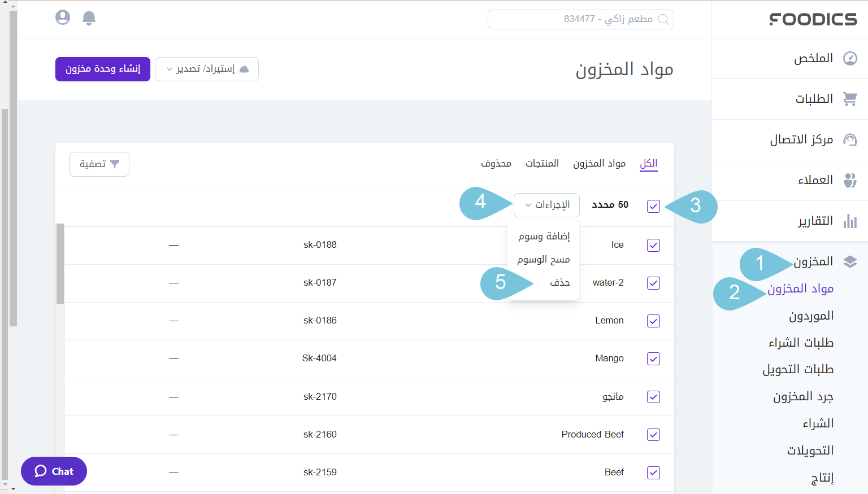
Task: Click the bar chart icon for التقارير
Action: click(850, 221)
